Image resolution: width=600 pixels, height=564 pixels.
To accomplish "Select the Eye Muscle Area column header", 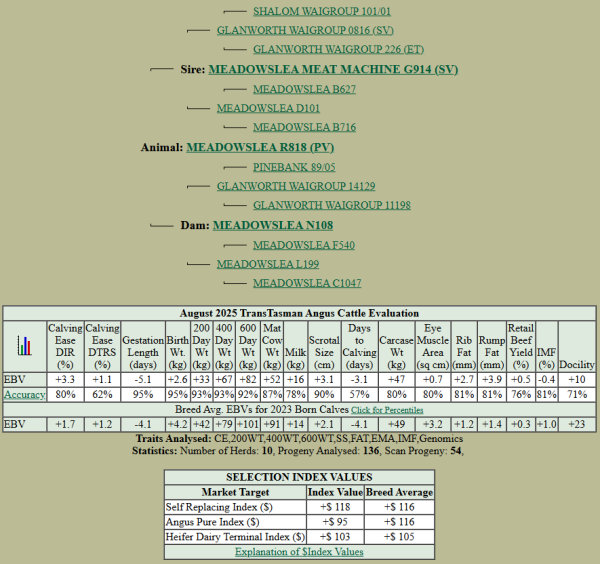I will (x=433, y=346).
